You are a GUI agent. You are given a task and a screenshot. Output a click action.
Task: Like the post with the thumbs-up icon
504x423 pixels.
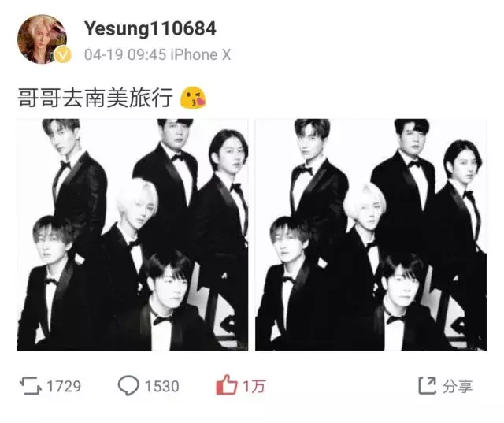[227, 384]
